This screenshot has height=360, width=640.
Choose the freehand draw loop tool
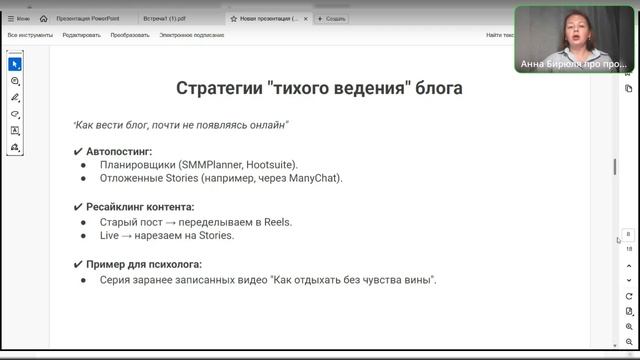(x=15, y=114)
